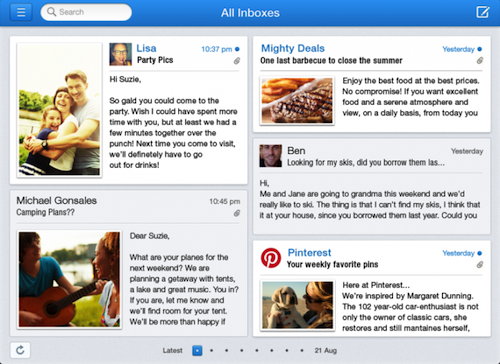Jump to the Latest page label
Image resolution: width=500 pixels, height=364 pixels.
tap(172, 350)
